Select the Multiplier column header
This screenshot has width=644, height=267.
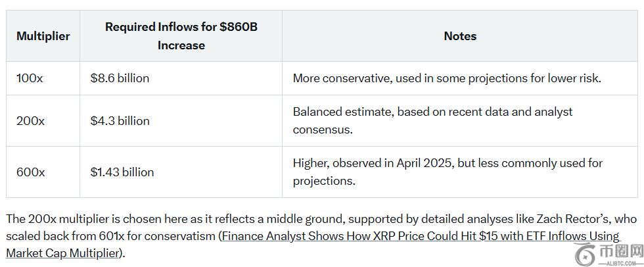(x=43, y=36)
